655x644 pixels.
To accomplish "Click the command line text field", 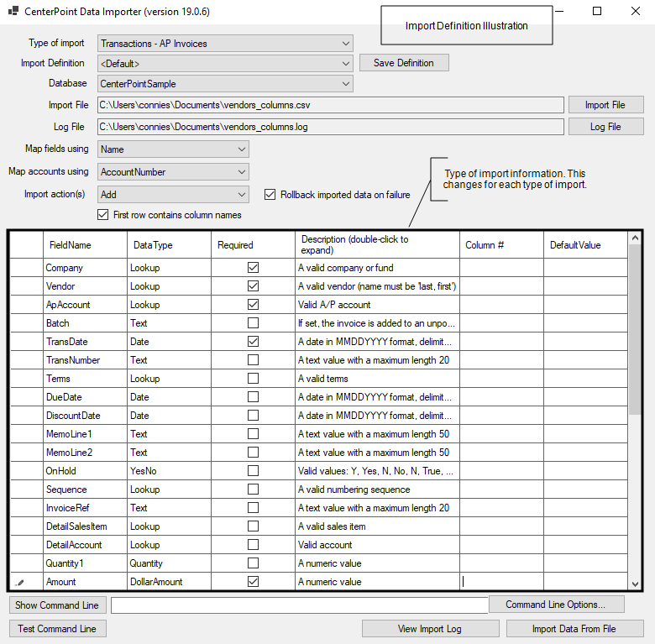I will click(x=300, y=605).
